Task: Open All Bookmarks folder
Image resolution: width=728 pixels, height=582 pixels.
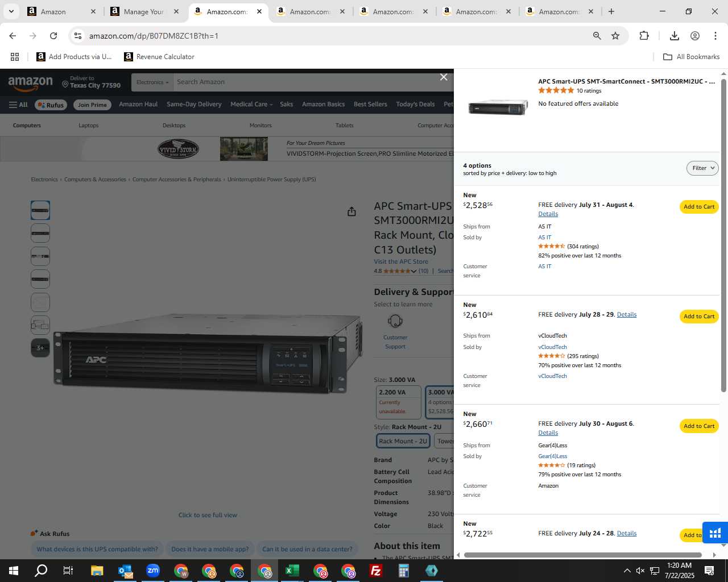Action: click(692, 57)
